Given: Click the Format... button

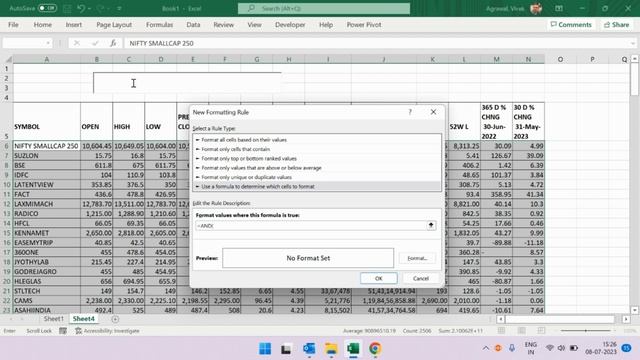Looking at the screenshot, I should click(x=417, y=258).
